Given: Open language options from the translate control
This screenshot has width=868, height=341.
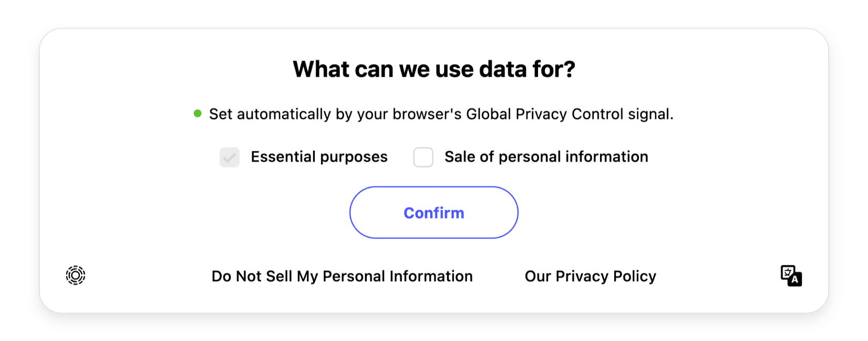Looking at the screenshot, I should [790, 275].
